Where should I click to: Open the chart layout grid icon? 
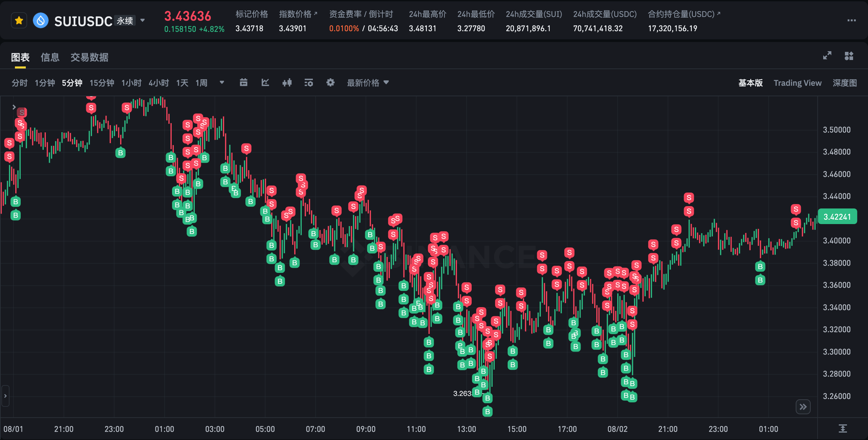point(849,56)
